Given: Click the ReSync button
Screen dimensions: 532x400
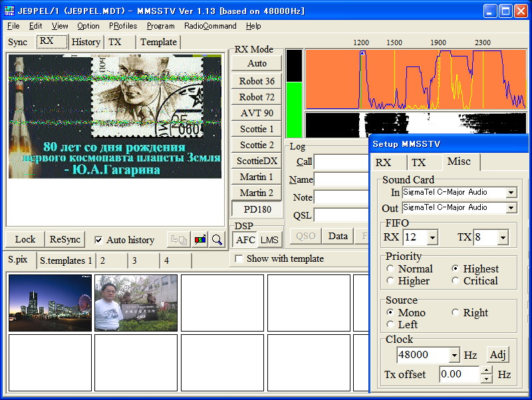Looking at the screenshot, I should [x=65, y=239].
